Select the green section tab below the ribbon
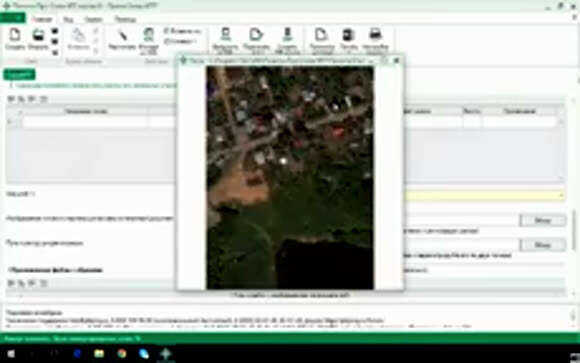 (x=19, y=74)
